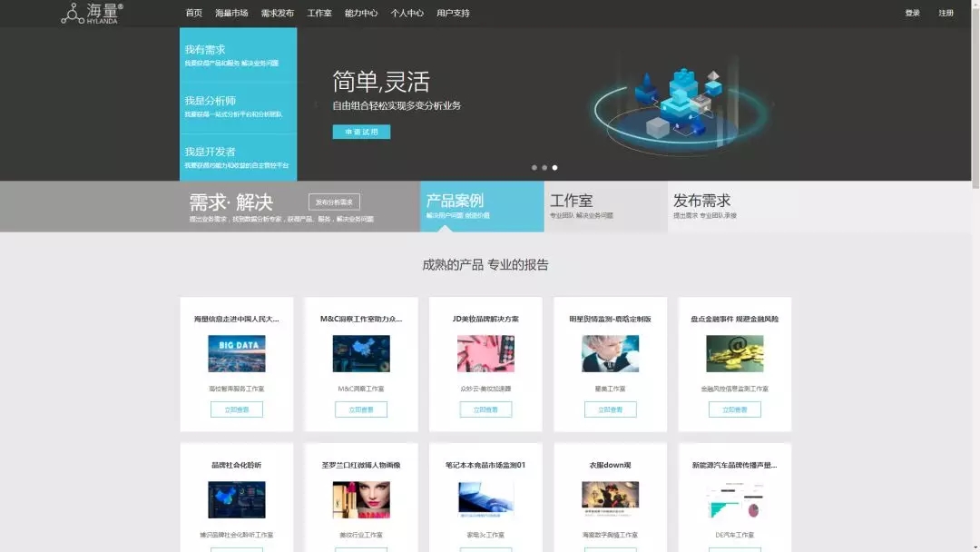The image size is (980, 552).
Task: Open the 新能源汽车 chart thumbnail
Action: 734,499
